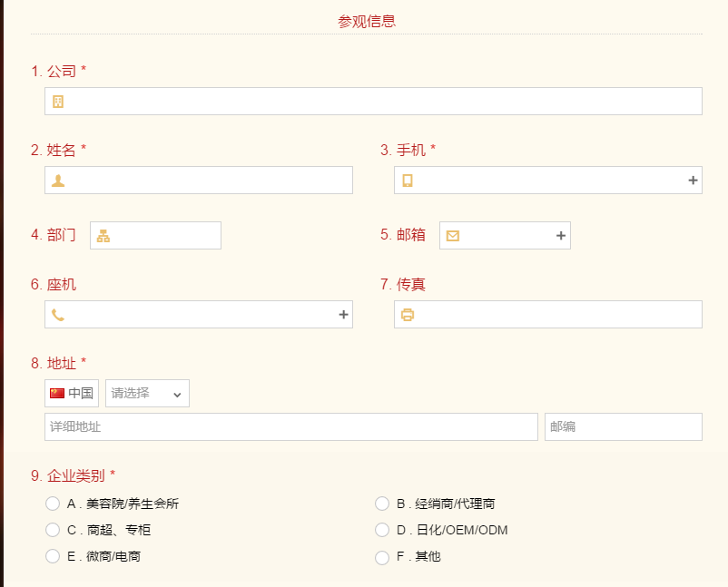Viewport: 728px width, 587px height.
Task: Add another landline with the plus icon
Action: point(344,315)
